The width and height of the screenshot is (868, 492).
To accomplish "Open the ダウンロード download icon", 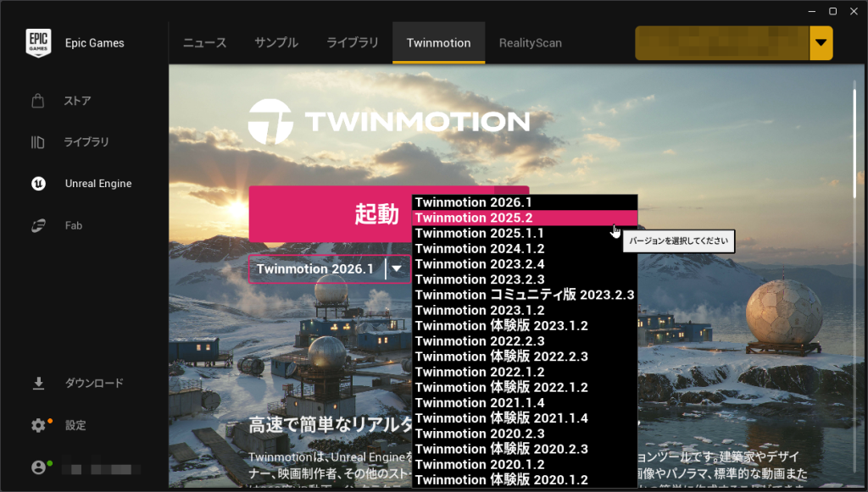I will (38, 384).
